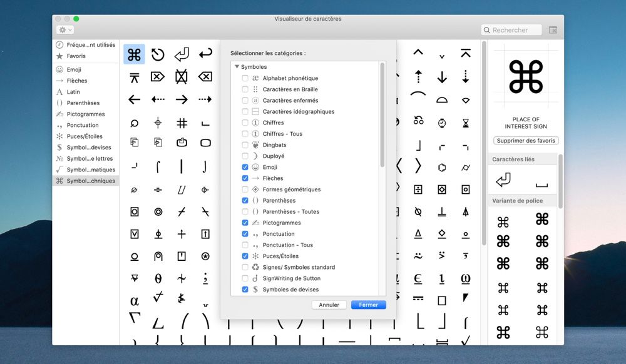Click the character grid scrollbar
The width and height of the screenshot is (626, 364).
484,143
